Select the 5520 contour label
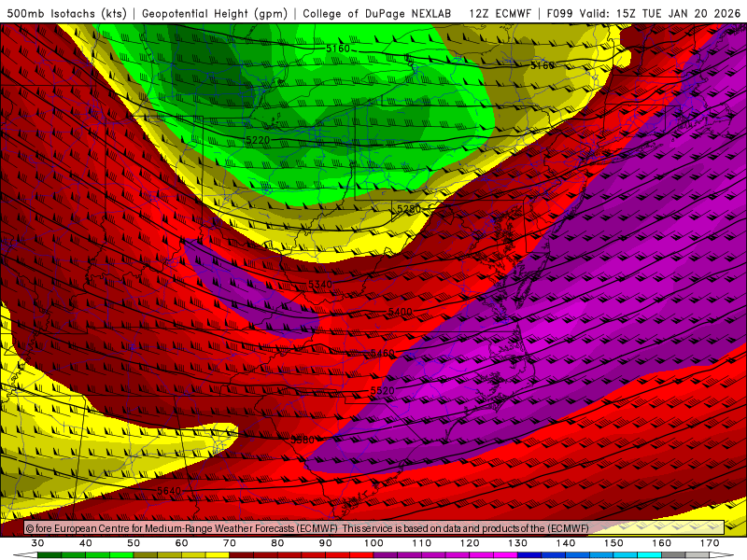 (383, 391)
